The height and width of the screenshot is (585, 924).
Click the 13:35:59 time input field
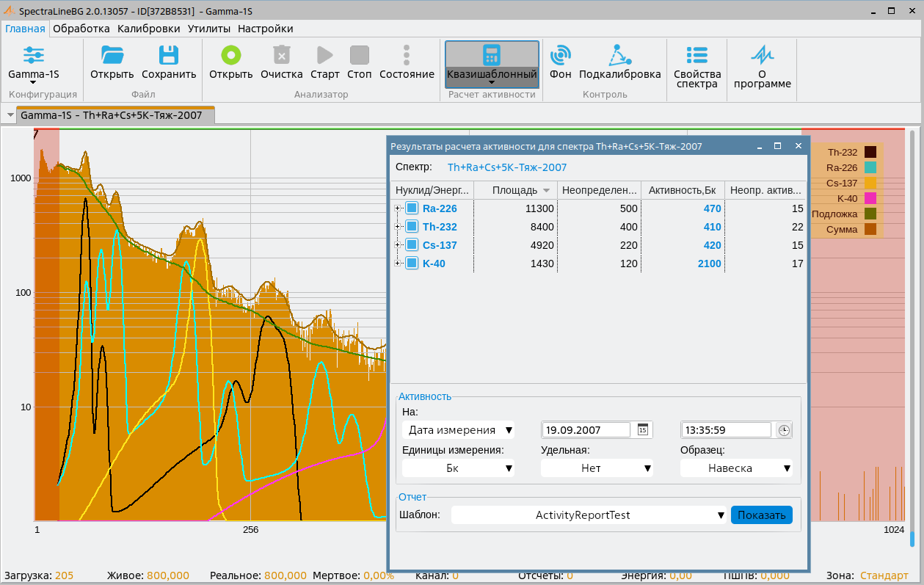726,430
